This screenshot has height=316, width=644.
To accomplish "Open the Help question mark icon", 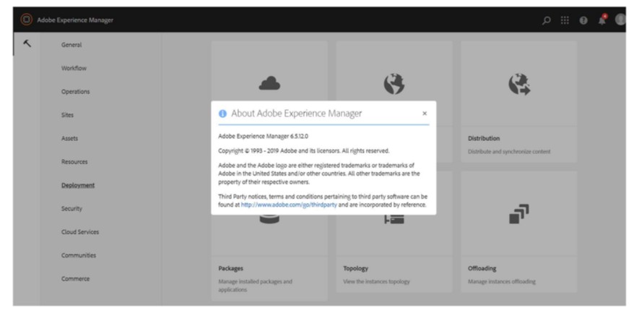I will coord(583,20).
